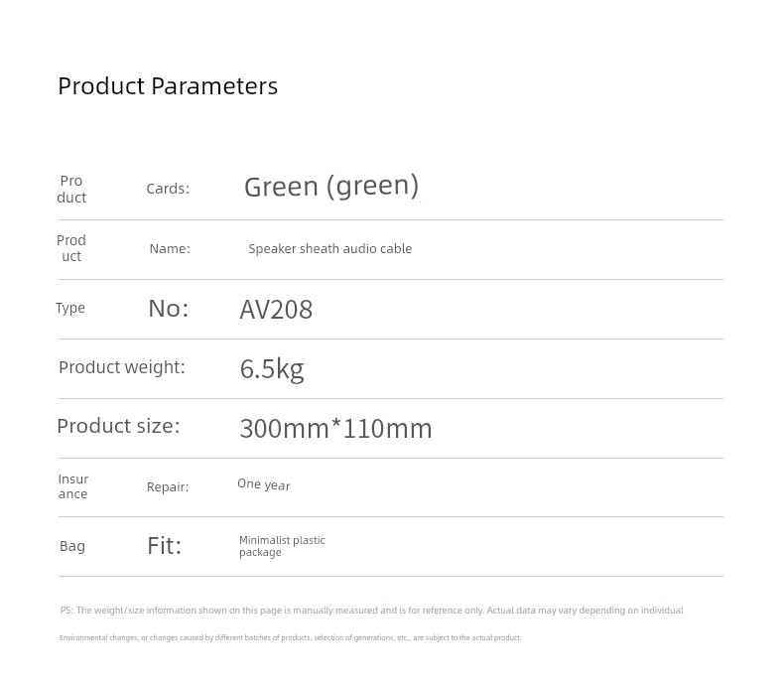Click the 6.5kg weight value
784x681 pixels.
coord(271,369)
